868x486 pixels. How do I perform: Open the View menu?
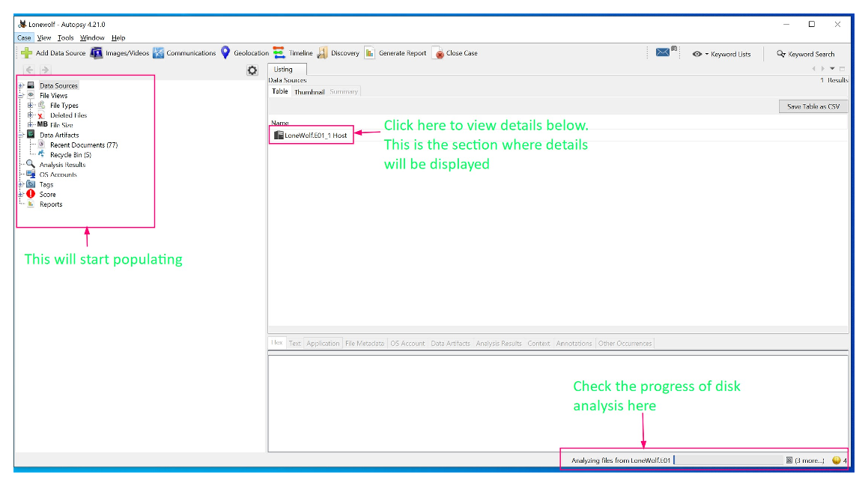pyautogui.click(x=43, y=37)
